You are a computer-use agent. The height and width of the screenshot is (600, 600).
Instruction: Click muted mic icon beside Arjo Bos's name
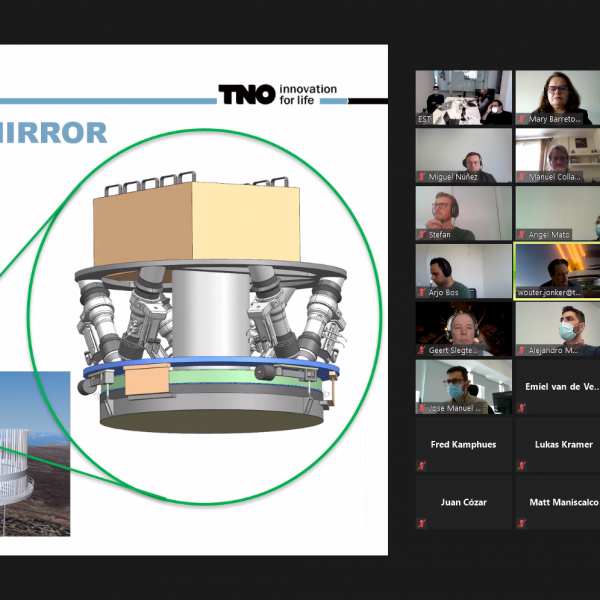423,293
